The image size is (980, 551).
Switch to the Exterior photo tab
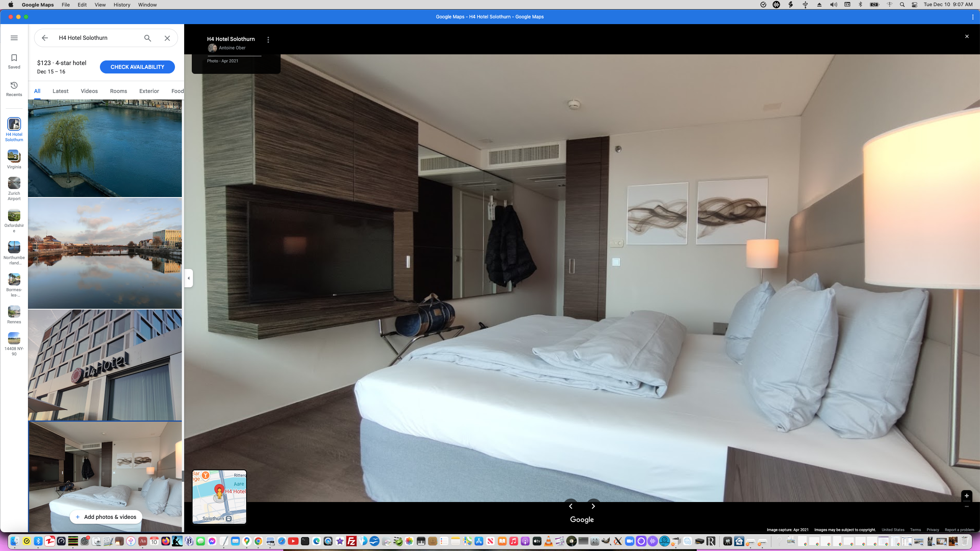tap(149, 91)
